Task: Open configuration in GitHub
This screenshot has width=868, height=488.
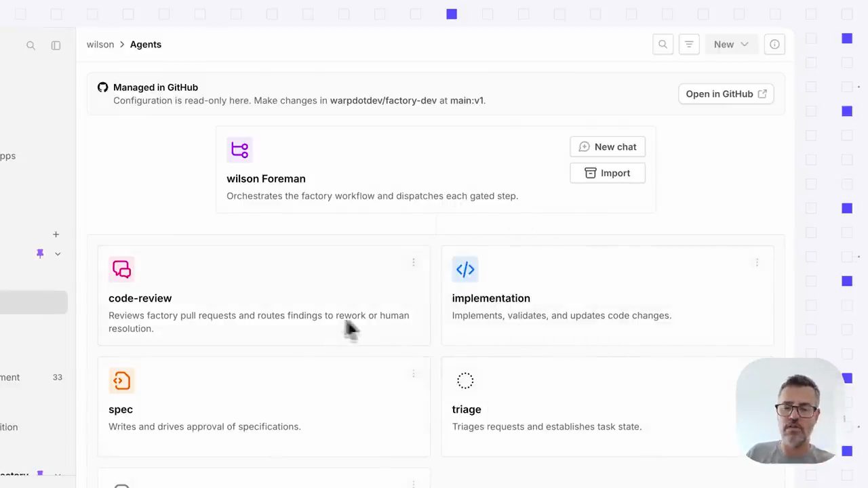Action: coord(726,94)
